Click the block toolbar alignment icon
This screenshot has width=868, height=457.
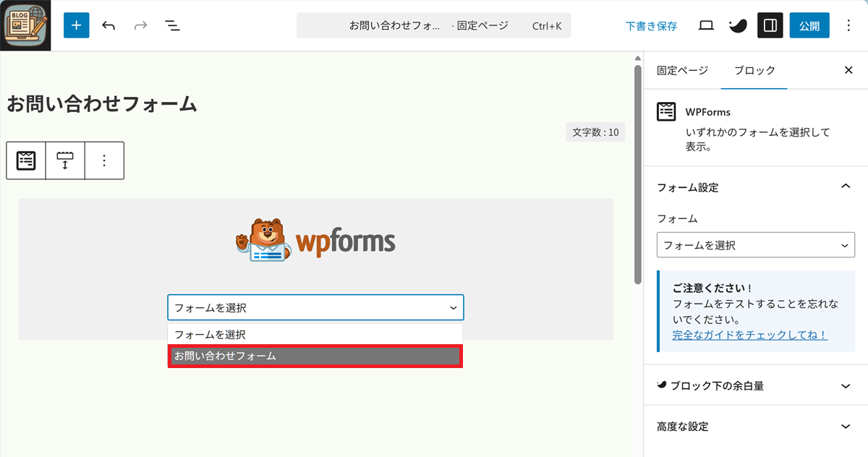tap(65, 161)
